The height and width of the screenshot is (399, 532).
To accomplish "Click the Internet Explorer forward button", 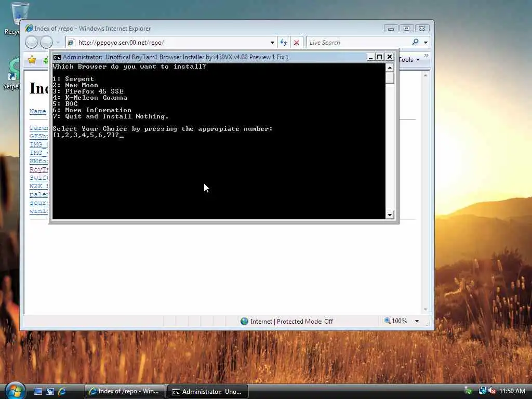I will tap(46, 43).
